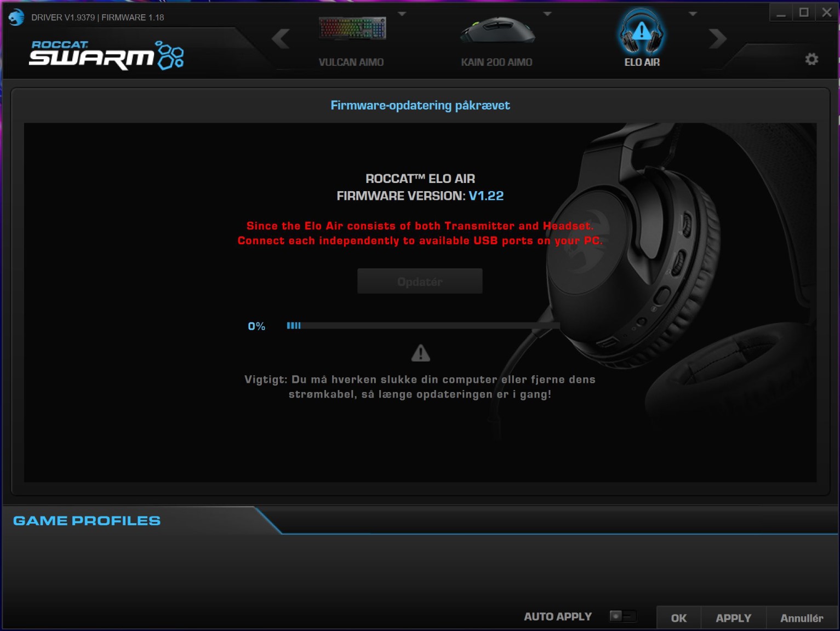The height and width of the screenshot is (631, 840).
Task: Expand Kain 200 AIMO dropdown arrow
Action: pyautogui.click(x=547, y=14)
